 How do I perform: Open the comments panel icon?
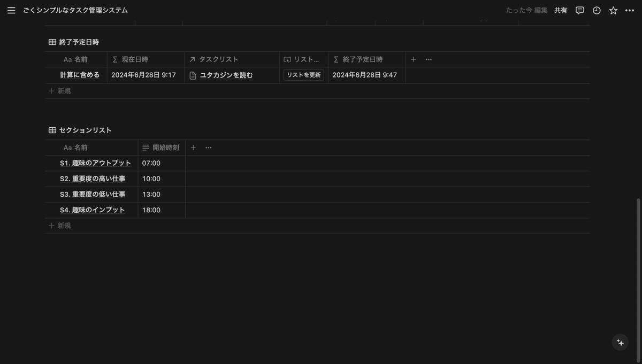click(x=579, y=10)
